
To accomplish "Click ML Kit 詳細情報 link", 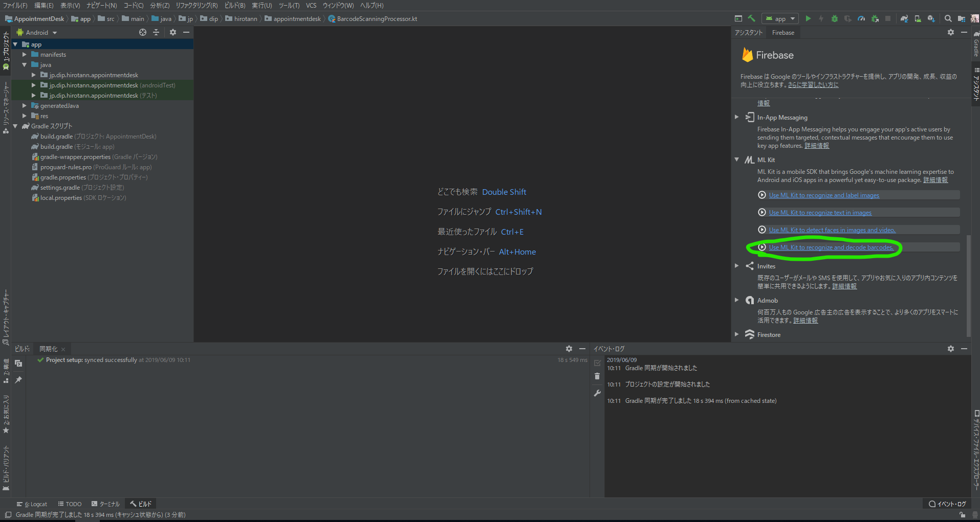I will coord(935,180).
